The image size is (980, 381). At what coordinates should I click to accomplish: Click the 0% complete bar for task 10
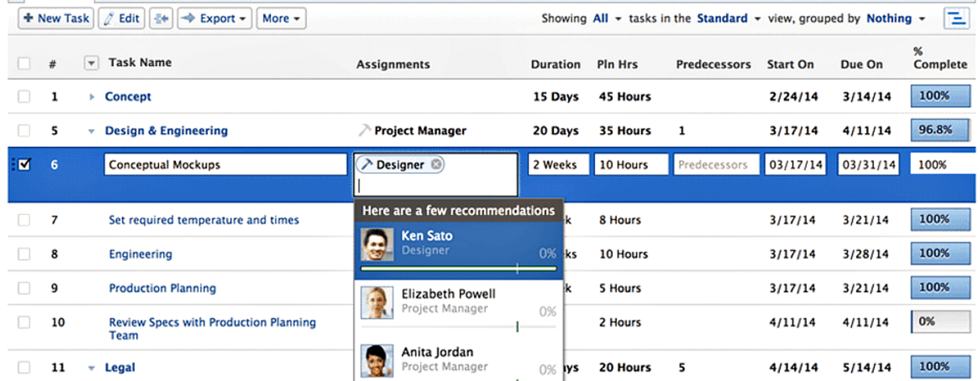940,322
